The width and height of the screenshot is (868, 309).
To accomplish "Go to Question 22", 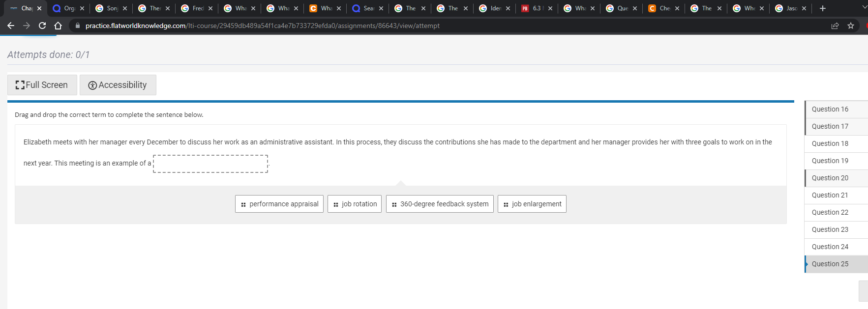I will click(x=836, y=212).
